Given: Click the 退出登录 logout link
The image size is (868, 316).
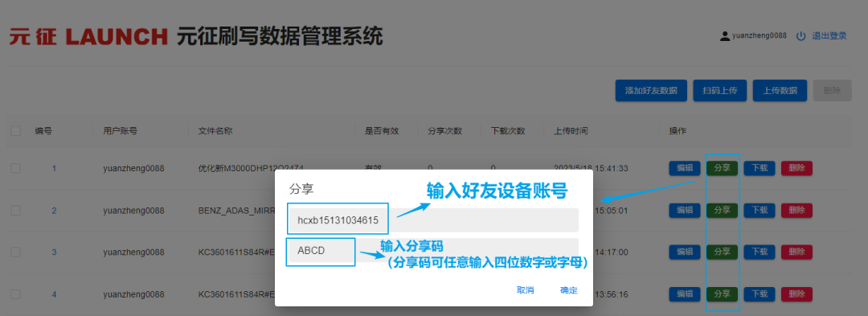Looking at the screenshot, I should point(829,36).
